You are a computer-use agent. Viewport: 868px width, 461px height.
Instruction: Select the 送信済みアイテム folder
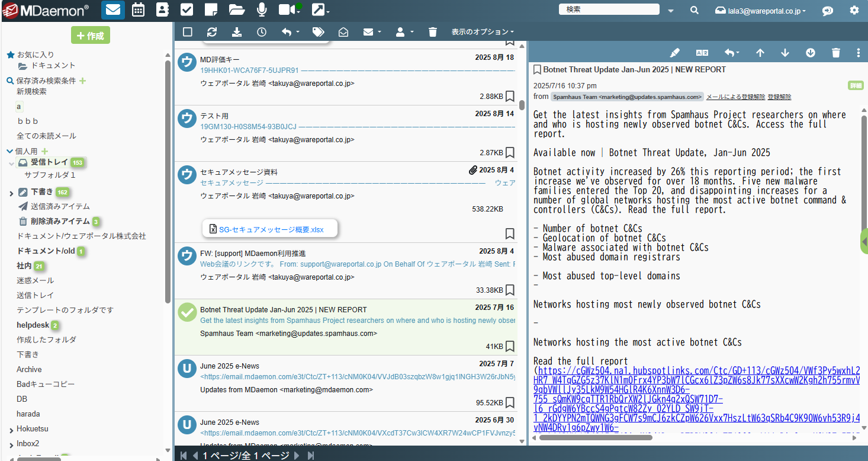(x=60, y=206)
